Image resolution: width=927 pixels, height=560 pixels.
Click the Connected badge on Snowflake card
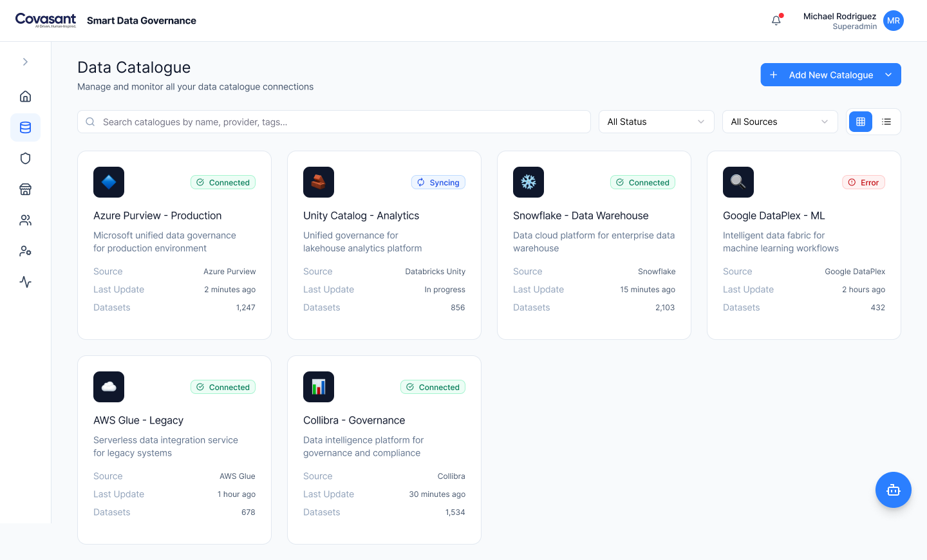642,182
